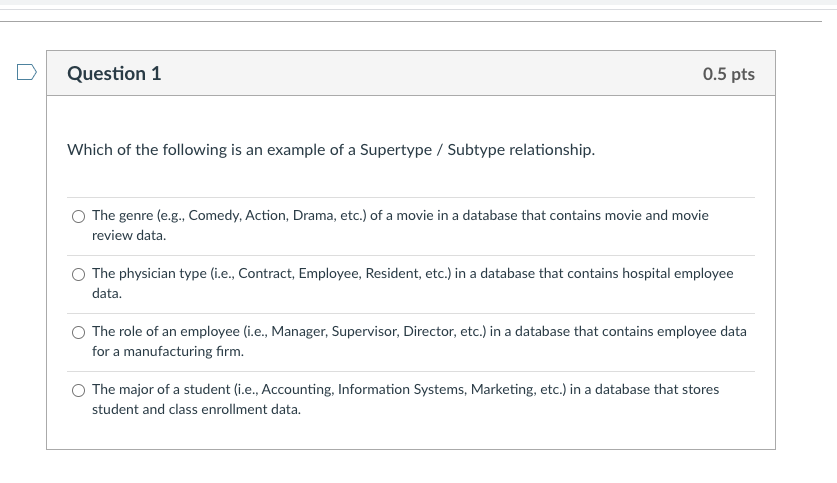Click the "Question 1" heading
This screenshot has height=483, width=837.
(x=114, y=74)
